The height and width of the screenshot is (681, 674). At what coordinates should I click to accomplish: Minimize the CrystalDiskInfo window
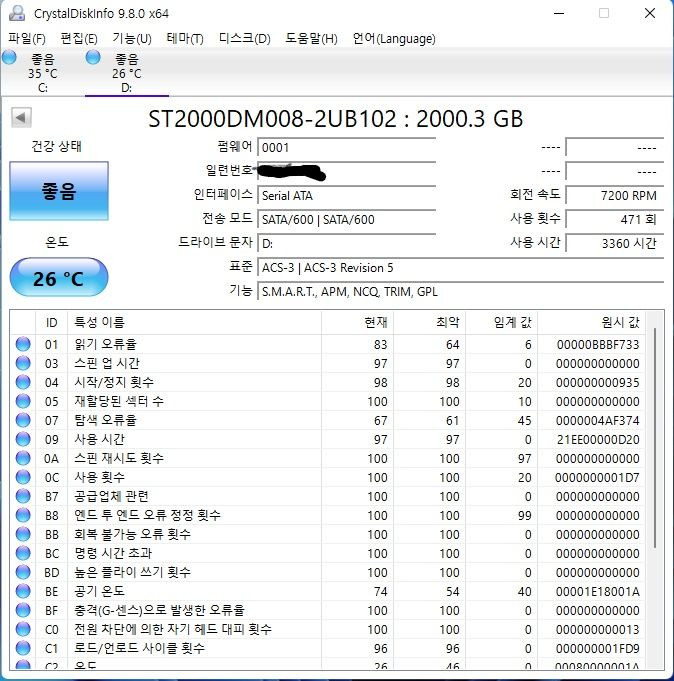559,13
